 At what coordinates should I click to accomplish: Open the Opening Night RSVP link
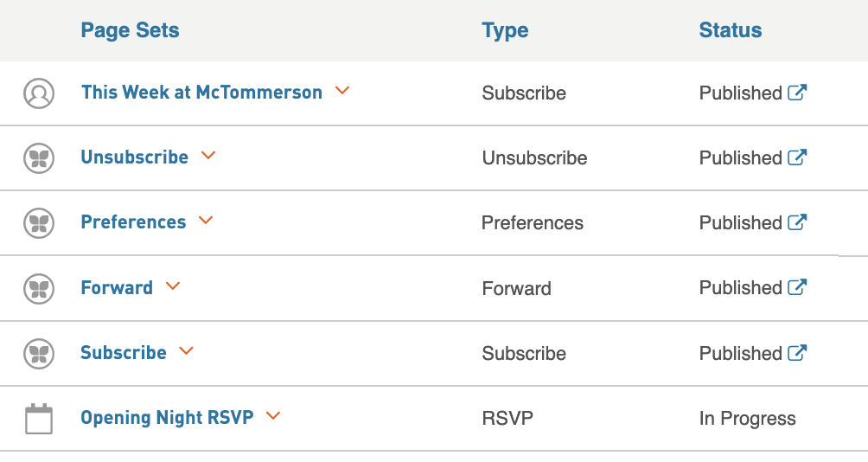(167, 418)
